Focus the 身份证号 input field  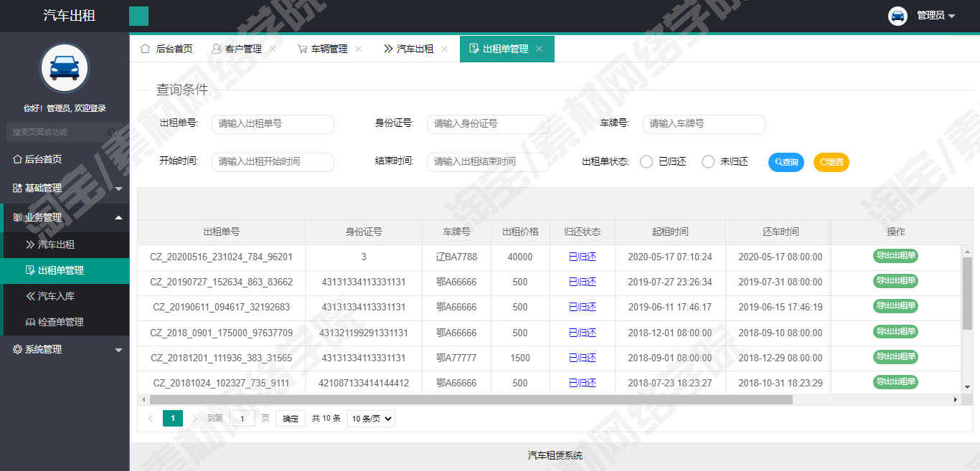click(488, 124)
